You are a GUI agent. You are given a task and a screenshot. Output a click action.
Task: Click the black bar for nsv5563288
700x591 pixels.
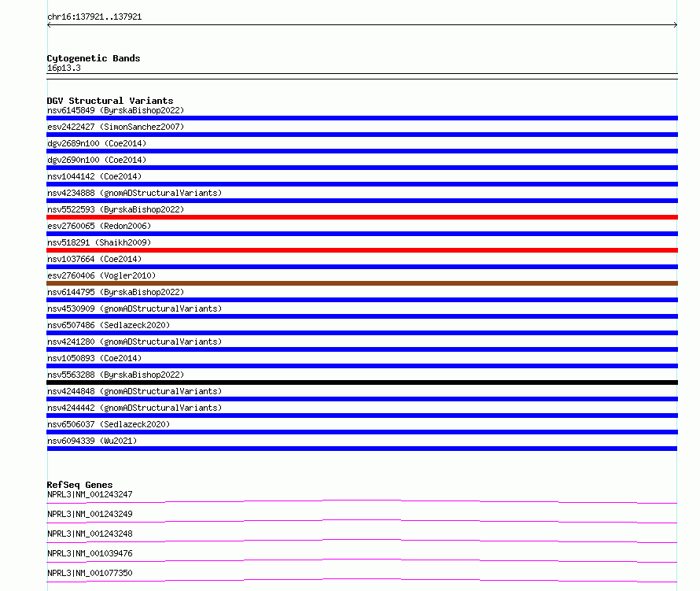362,382
